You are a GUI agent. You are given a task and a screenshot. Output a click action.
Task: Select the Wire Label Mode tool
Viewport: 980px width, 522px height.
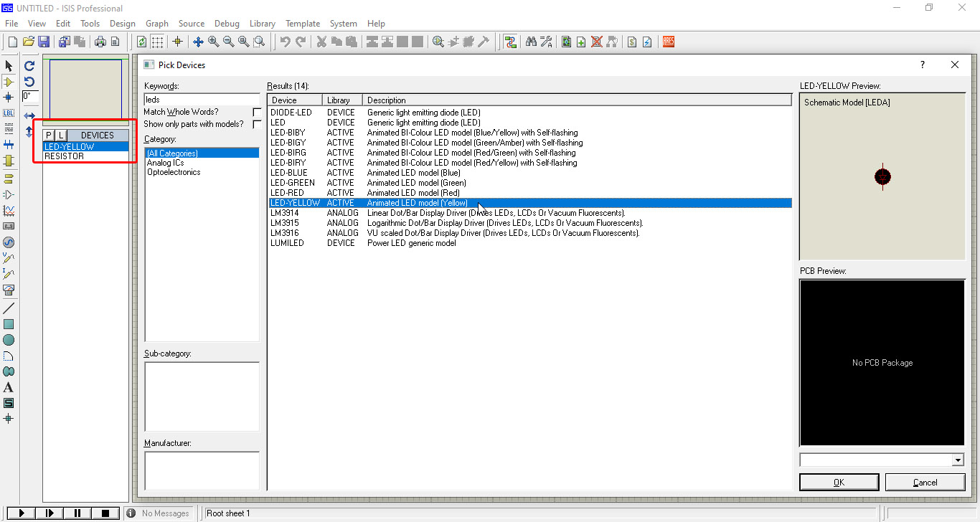click(x=9, y=113)
